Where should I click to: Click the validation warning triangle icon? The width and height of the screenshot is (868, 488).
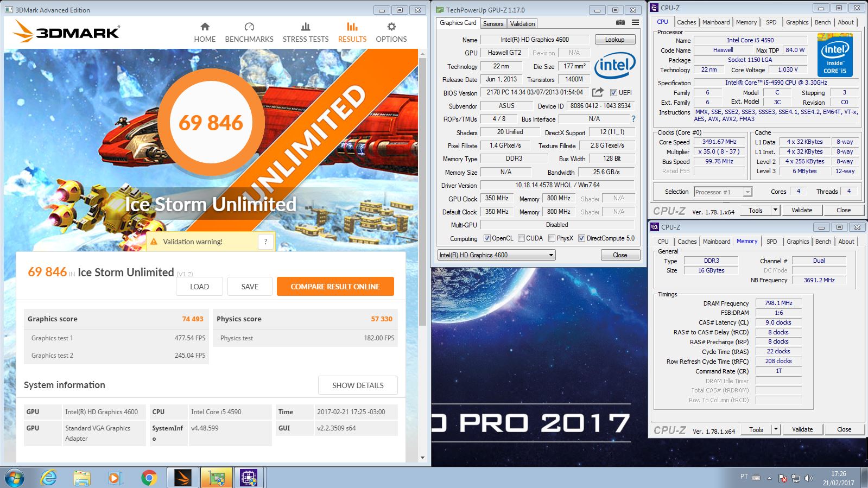[x=154, y=242]
